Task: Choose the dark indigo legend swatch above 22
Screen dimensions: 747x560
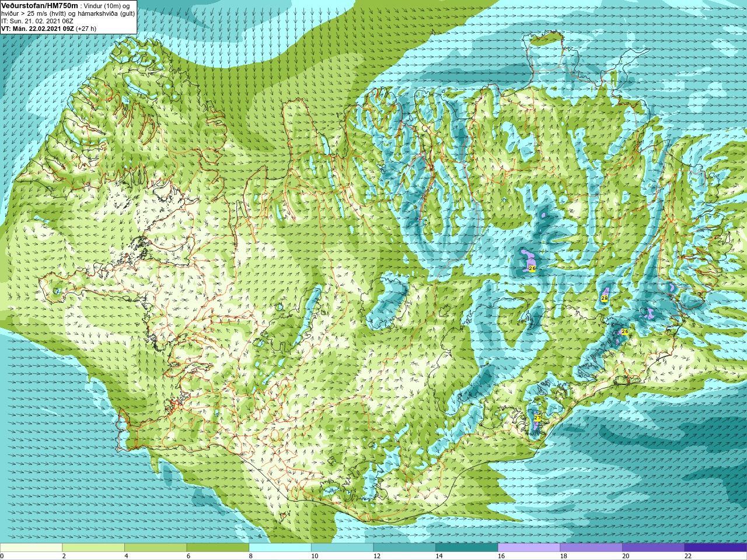Action: pyautogui.click(x=715, y=548)
